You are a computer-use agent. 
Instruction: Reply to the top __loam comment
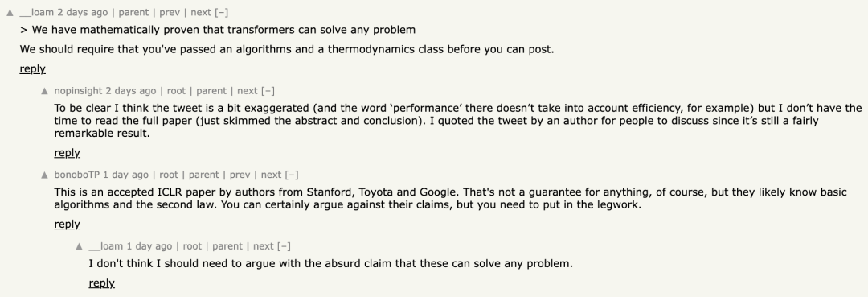point(33,68)
